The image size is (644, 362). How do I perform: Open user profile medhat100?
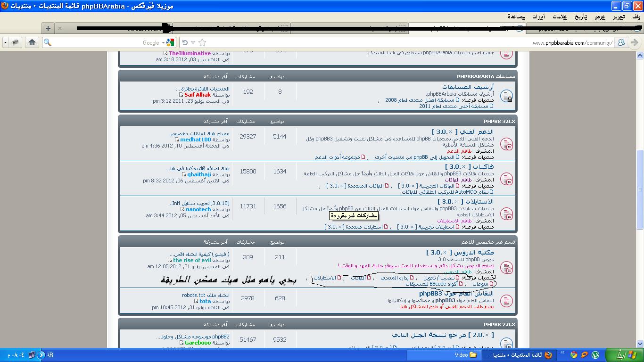point(196,140)
